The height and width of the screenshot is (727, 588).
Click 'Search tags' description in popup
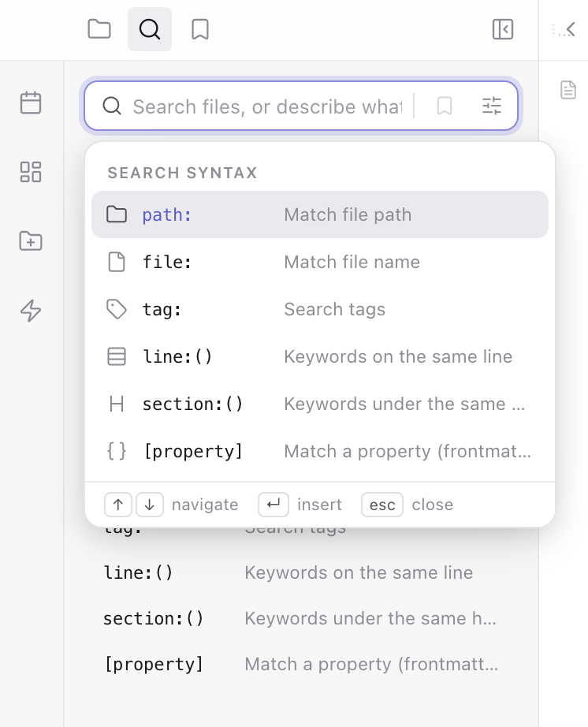tap(334, 309)
